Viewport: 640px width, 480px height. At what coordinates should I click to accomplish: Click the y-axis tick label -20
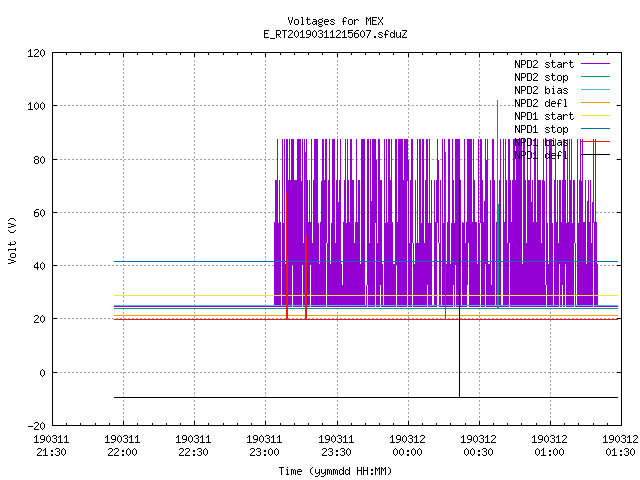click(x=36, y=426)
